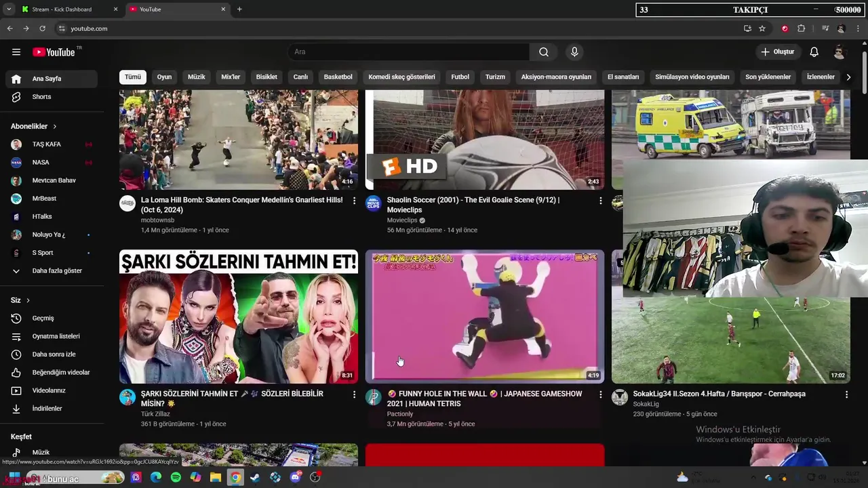Open Microsoft Edge from the taskbar
The height and width of the screenshot is (488, 868).
[156, 477]
